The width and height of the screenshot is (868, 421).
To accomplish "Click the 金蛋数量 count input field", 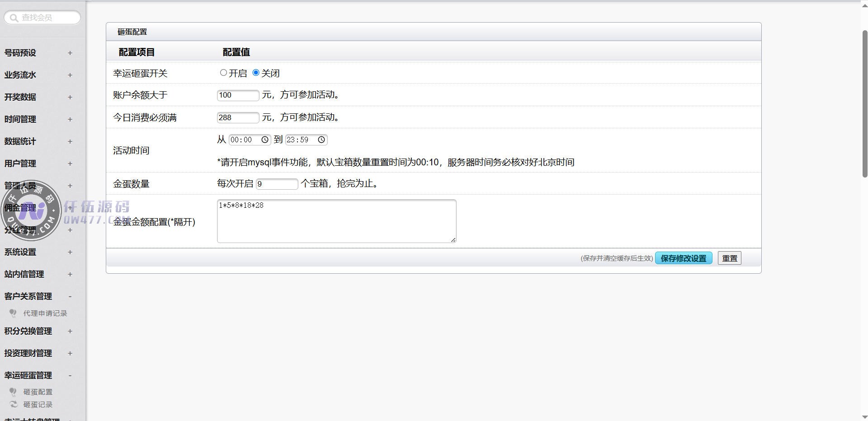I will 277,184.
